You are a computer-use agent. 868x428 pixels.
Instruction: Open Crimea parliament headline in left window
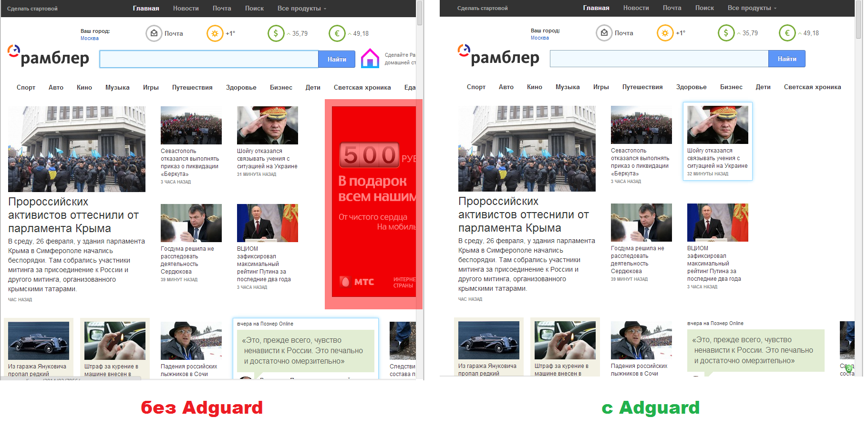(73, 215)
